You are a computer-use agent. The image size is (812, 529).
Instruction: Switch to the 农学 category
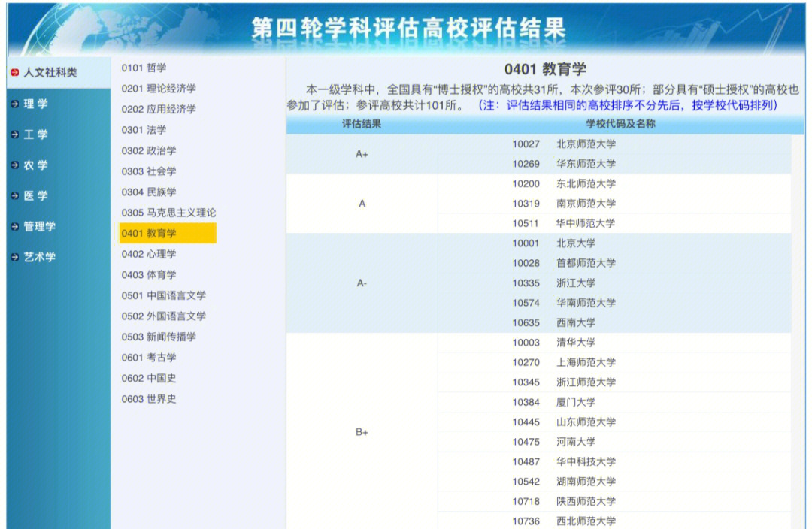(x=36, y=165)
